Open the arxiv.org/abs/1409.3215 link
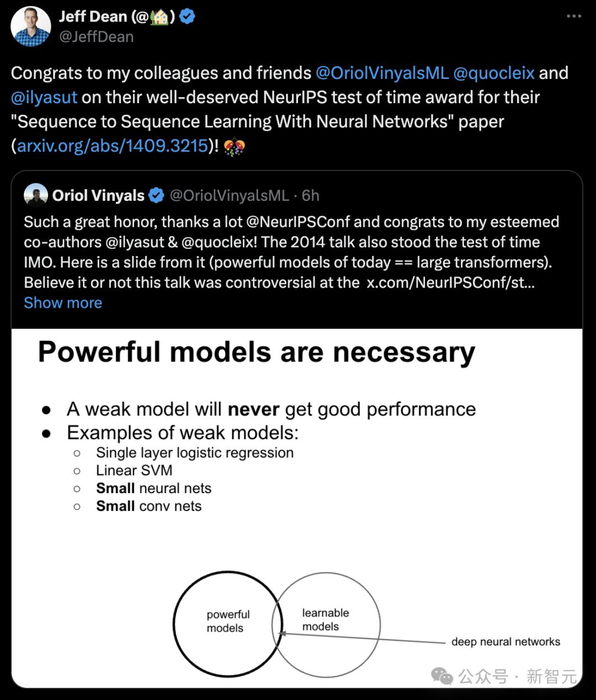 pyautogui.click(x=113, y=146)
